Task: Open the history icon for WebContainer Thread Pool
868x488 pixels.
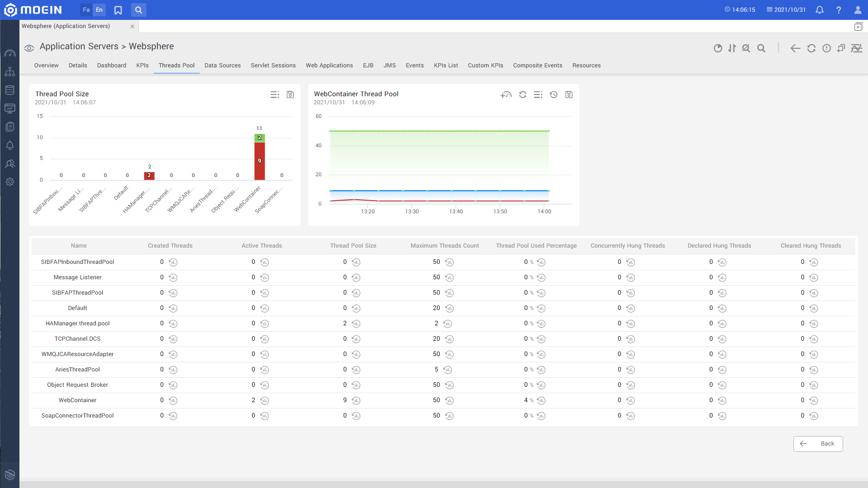Action: tap(553, 95)
